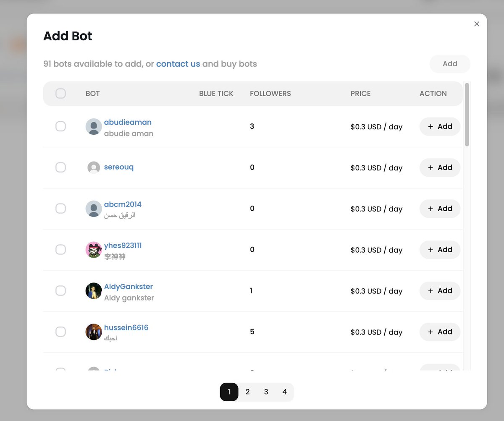Check the checkbox for hussein6616's row

[60, 332]
